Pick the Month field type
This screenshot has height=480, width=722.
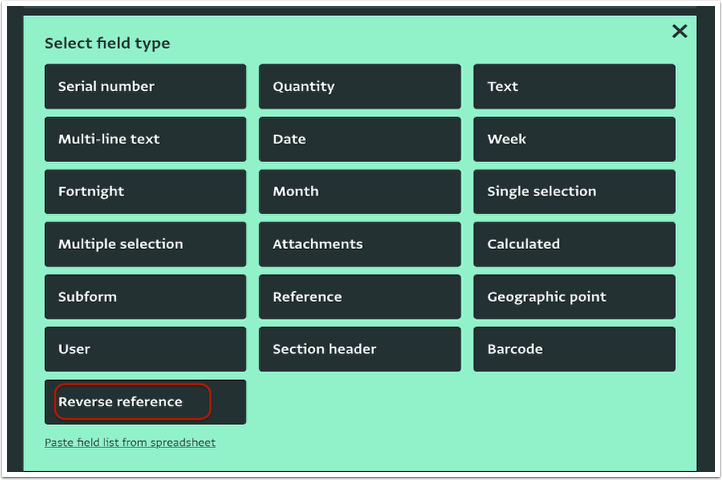(x=360, y=192)
